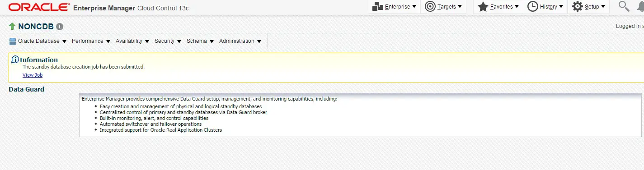Open the Security menu
Image resolution: width=644 pixels, height=170 pixels.
168,41
